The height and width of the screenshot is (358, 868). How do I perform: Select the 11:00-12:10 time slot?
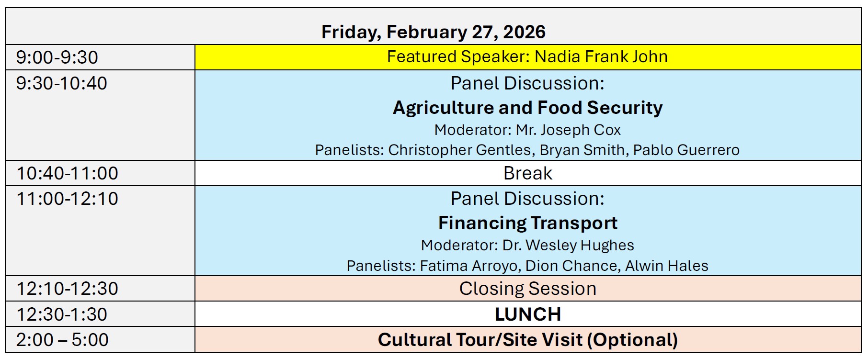click(67, 199)
